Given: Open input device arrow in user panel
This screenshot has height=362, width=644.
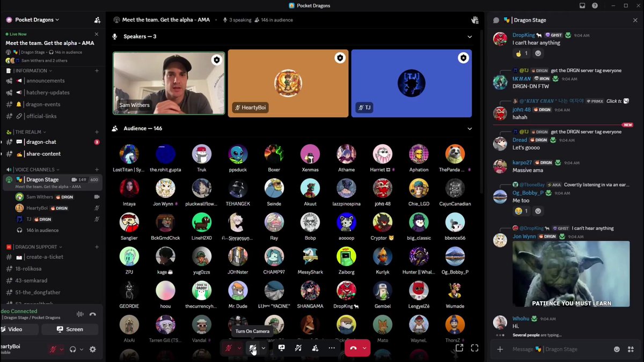Looking at the screenshot, I should [62, 349].
